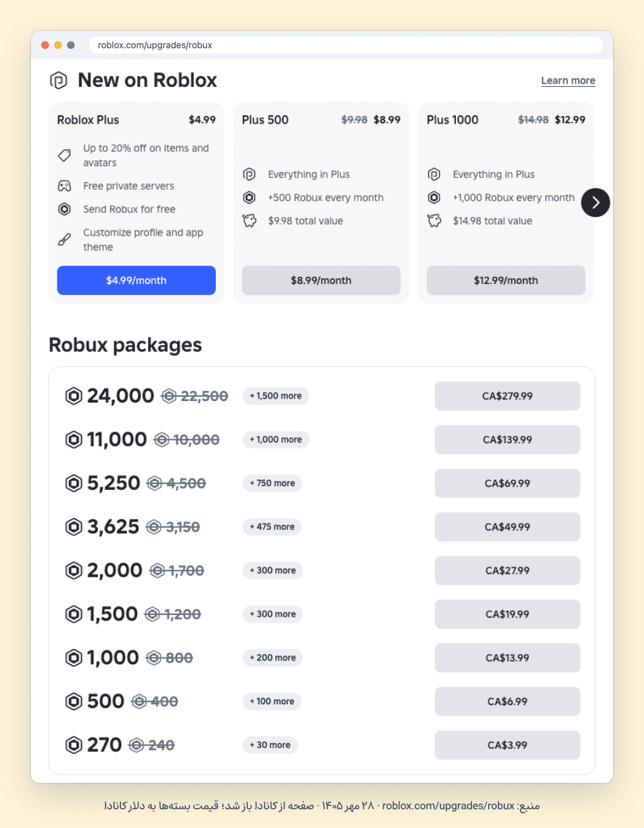Choose the Plus 500 plan at $8.99/month
Viewport: 644px width, 828px height.
tap(321, 281)
